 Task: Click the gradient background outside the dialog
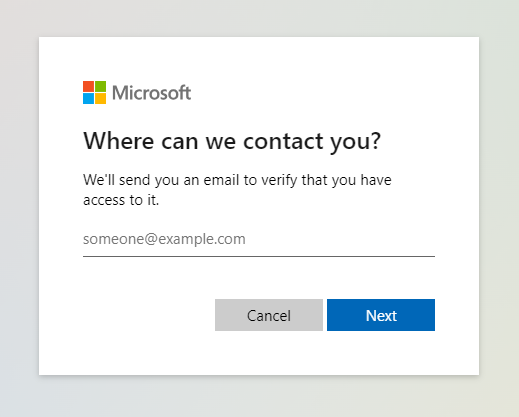click(x=19, y=200)
